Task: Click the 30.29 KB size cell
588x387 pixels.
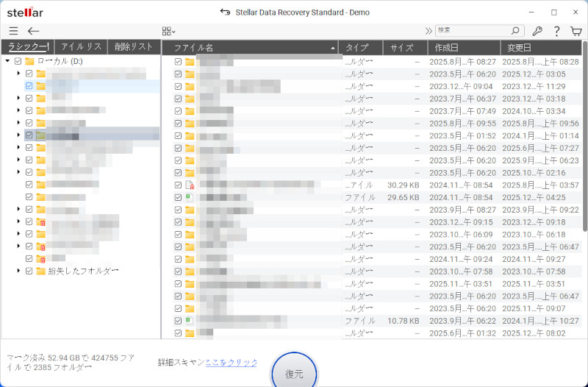Action: pos(403,185)
